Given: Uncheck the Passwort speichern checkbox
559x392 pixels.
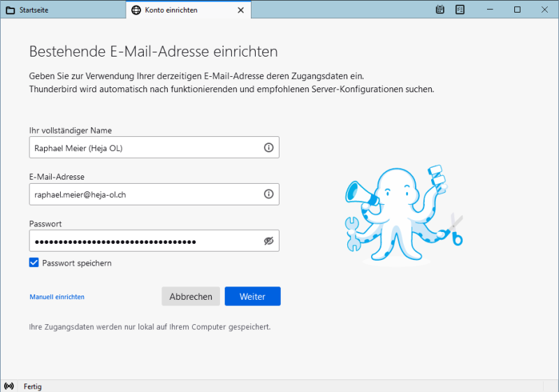Looking at the screenshot, I should coord(34,263).
